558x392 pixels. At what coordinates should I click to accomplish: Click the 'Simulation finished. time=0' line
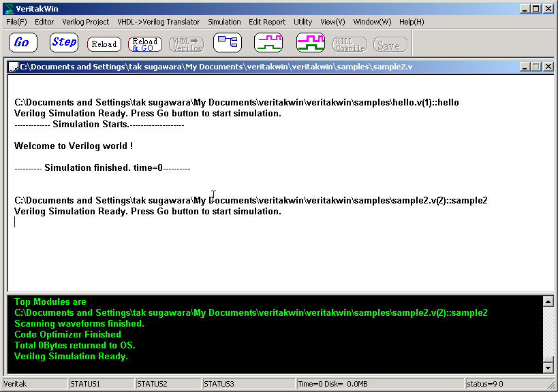[102, 167]
